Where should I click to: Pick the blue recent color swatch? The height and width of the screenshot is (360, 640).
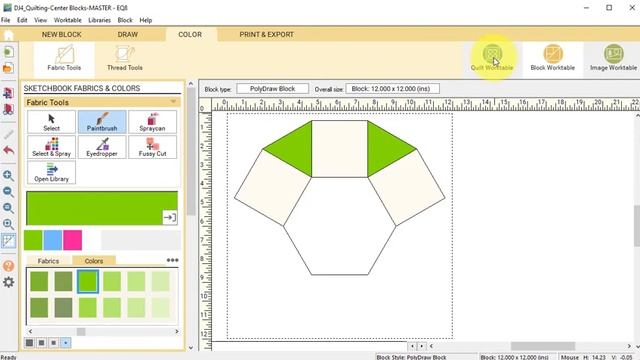(x=53, y=240)
